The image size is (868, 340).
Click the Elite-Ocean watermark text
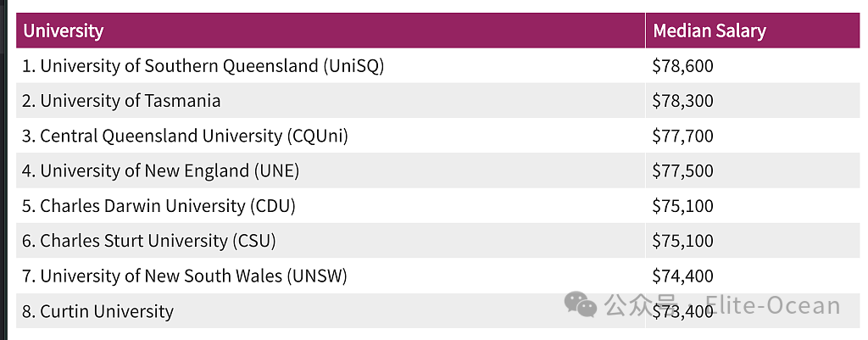coord(772,306)
